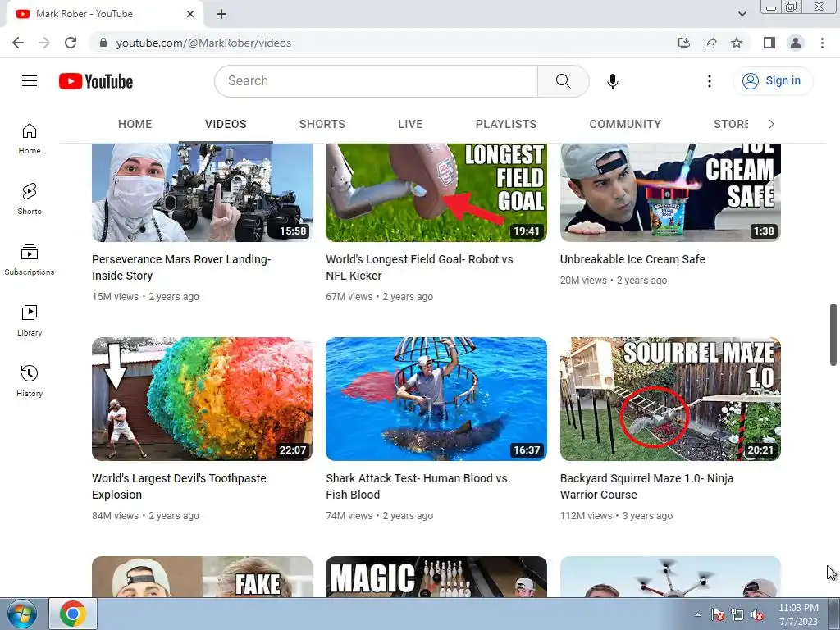View site lock information
This screenshot has width=840, height=630.
coord(103,43)
